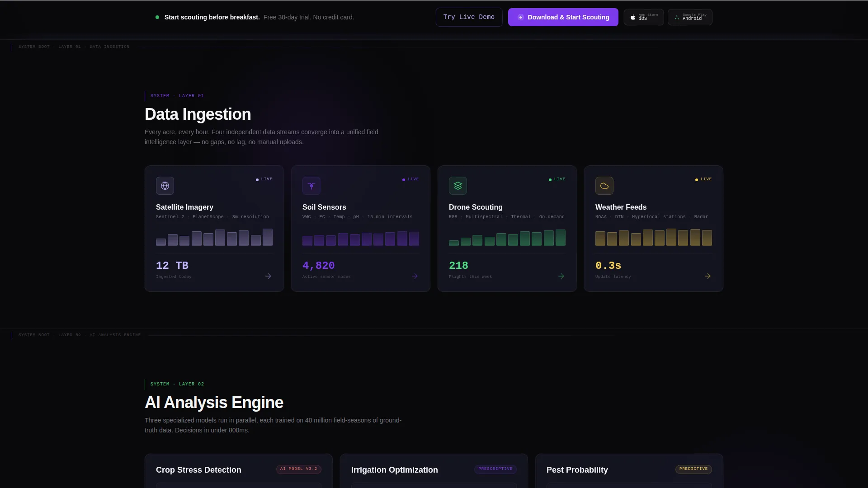The height and width of the screenshot is (488, 868).
Task: Click the LIVE indicator on Weather Feeds
Action: 703,179
